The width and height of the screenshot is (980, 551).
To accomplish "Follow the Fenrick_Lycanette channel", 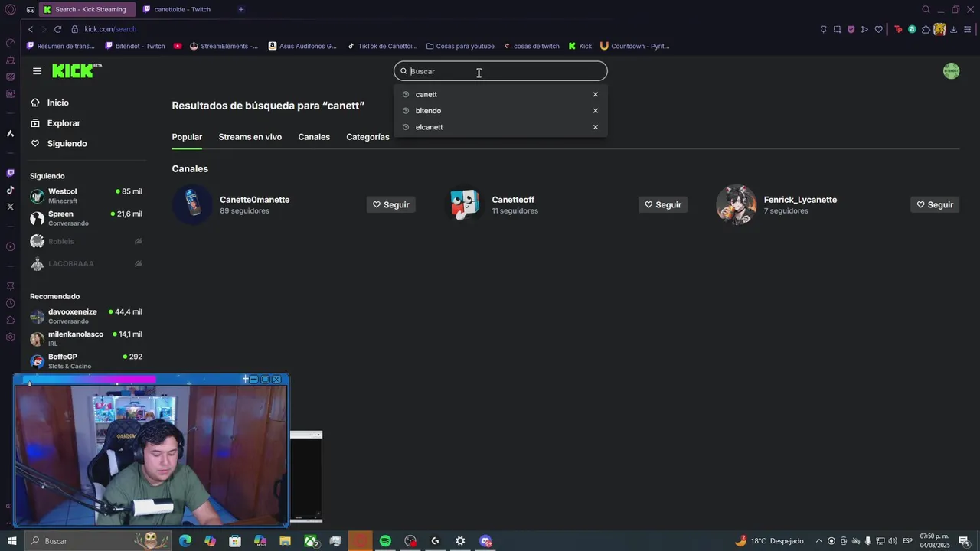I will point(935,204).
